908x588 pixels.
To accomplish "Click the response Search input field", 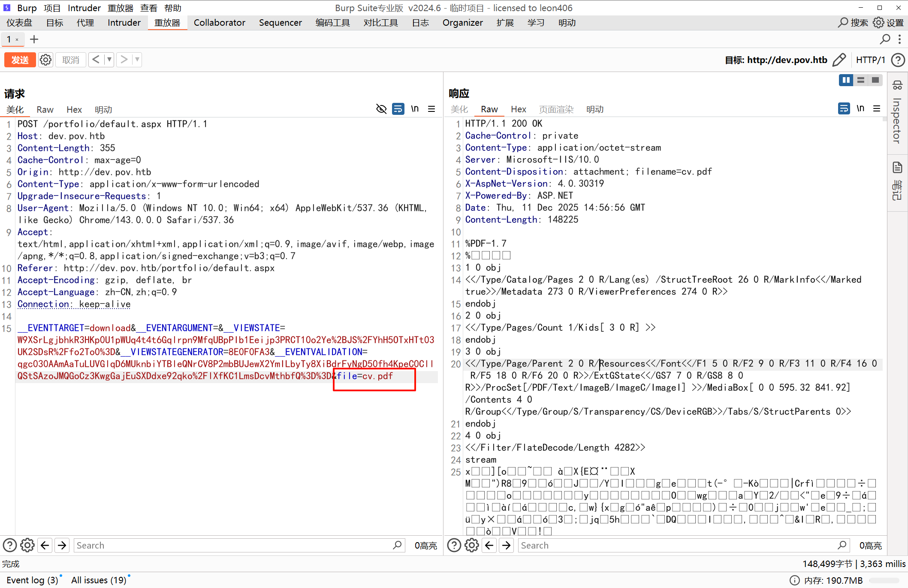I will (x=678, y=545).
